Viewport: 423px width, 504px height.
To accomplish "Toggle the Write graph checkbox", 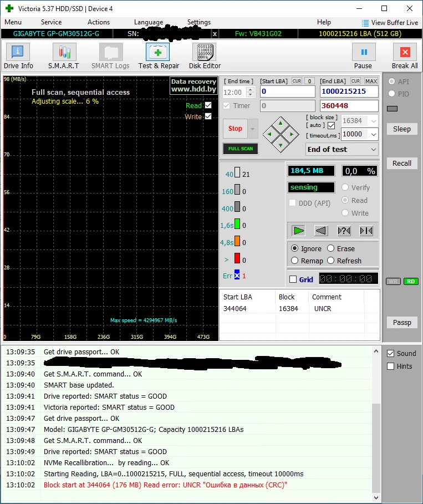I will pos(208,116).
